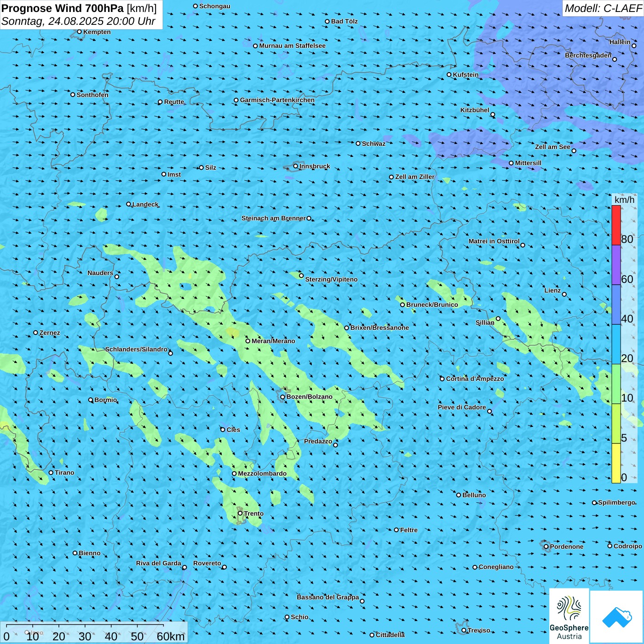Click the Sterzing/Vipiteno label
The image size is (644, 644).
(331, 279)
